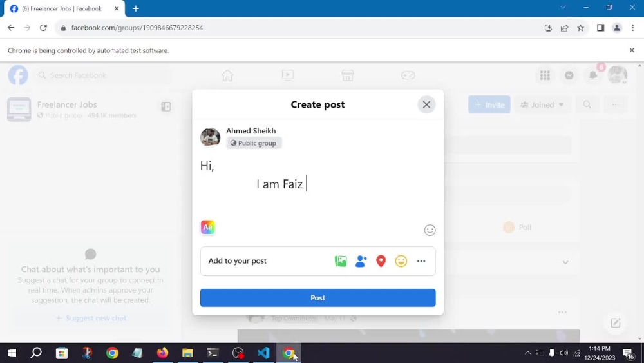Click in the post text area
Viewport: 644px width, 363px height.
click(x=318, y=184)
